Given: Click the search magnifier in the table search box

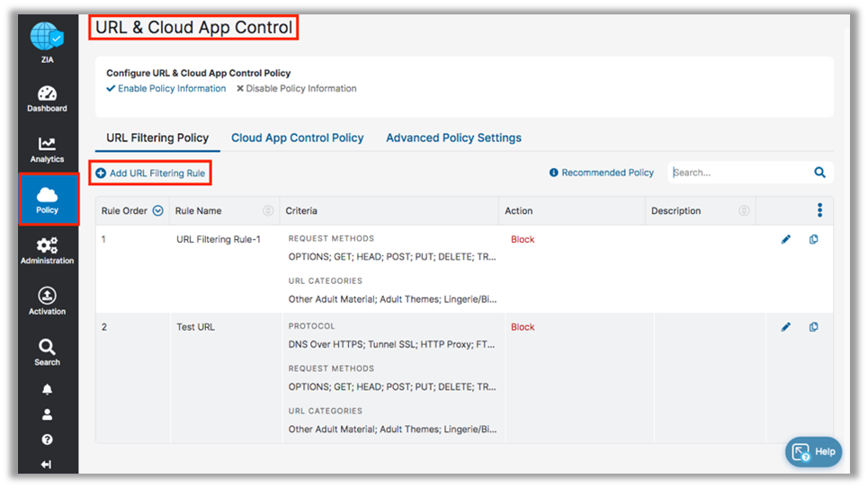Looking at the screenshot, I should (819, 173).
